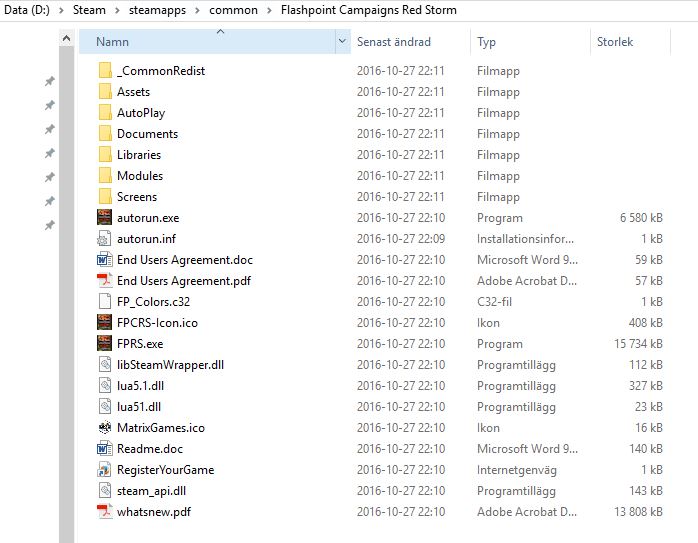698x543 pixels.
Task: Click the Word icon of End Users Agreement.doc
Action: 105,259
